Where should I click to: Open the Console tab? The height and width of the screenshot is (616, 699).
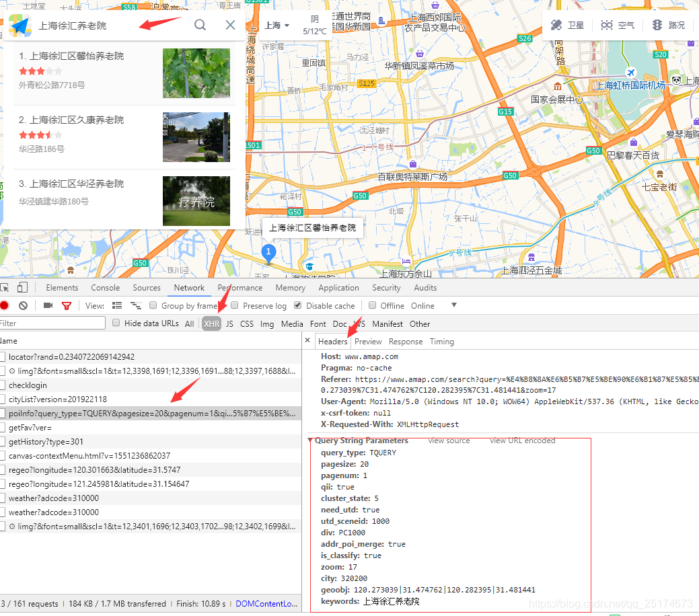point(105,288)
